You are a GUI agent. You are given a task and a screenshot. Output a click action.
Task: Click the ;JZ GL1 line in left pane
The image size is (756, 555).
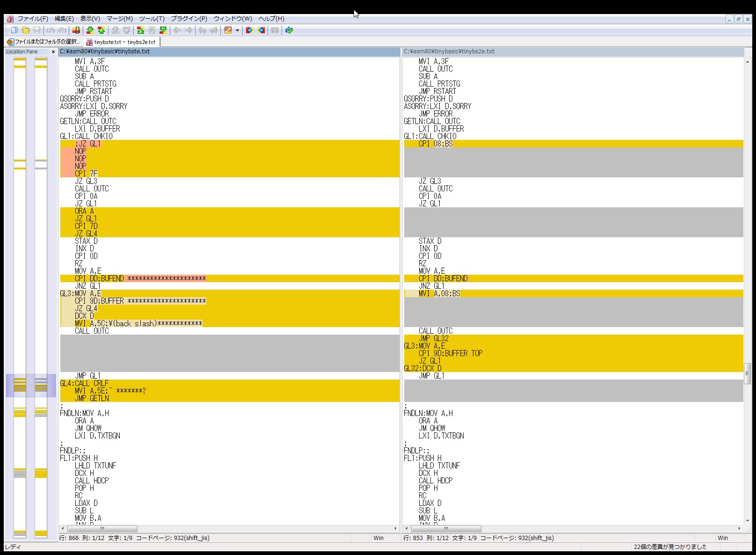point(230,144)
